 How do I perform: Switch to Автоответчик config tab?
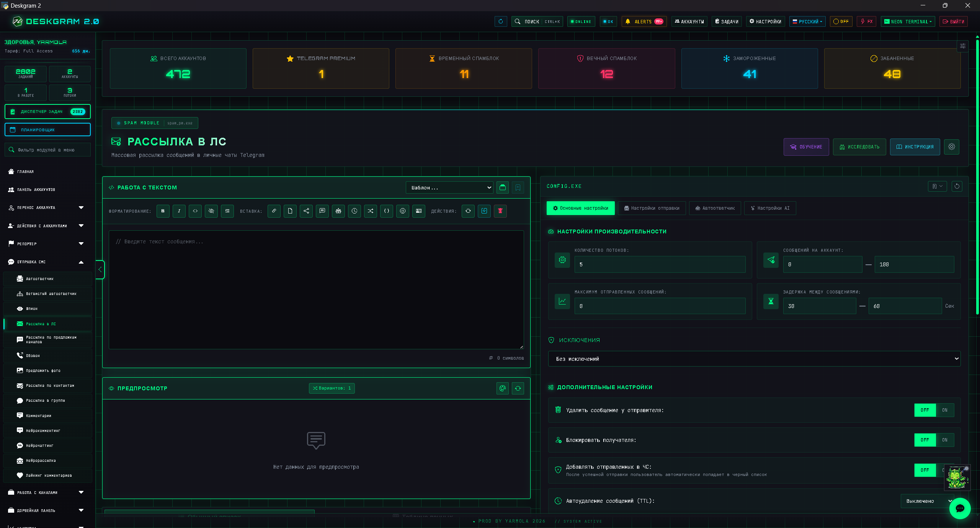[715, 208]
